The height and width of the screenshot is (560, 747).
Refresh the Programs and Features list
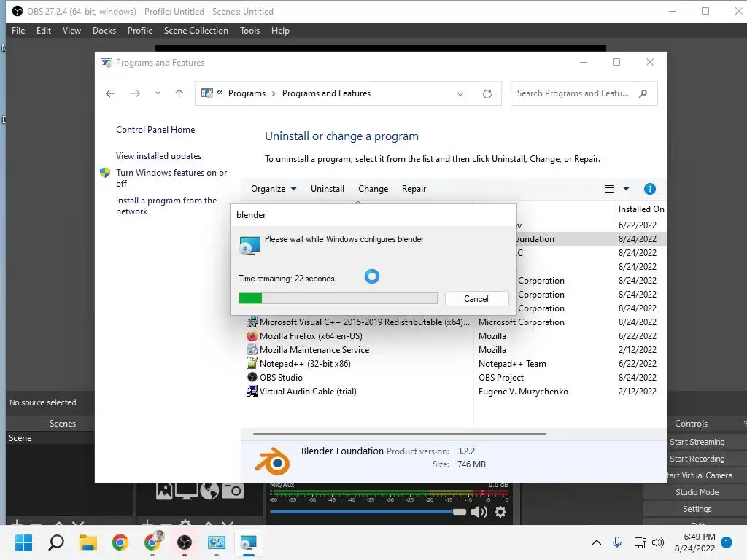click(x=487, y=94)
